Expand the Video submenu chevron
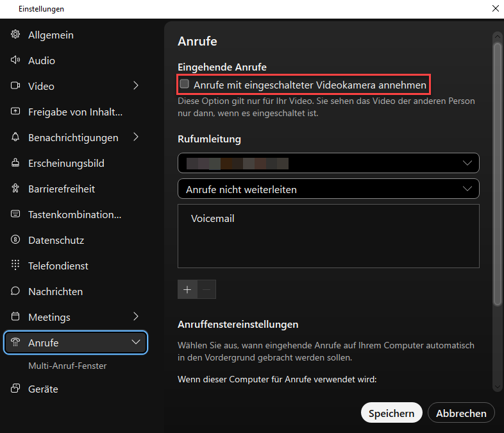 135,85
